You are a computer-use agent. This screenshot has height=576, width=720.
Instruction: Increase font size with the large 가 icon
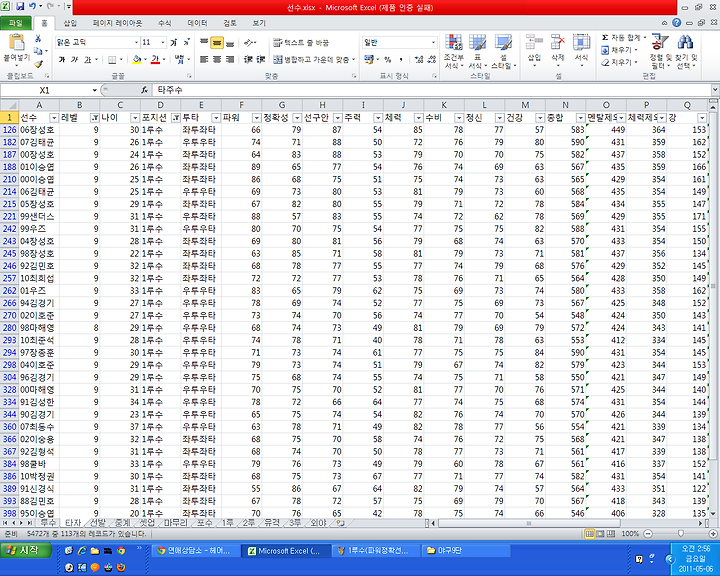pyautogui.click(x=174, y=42)
